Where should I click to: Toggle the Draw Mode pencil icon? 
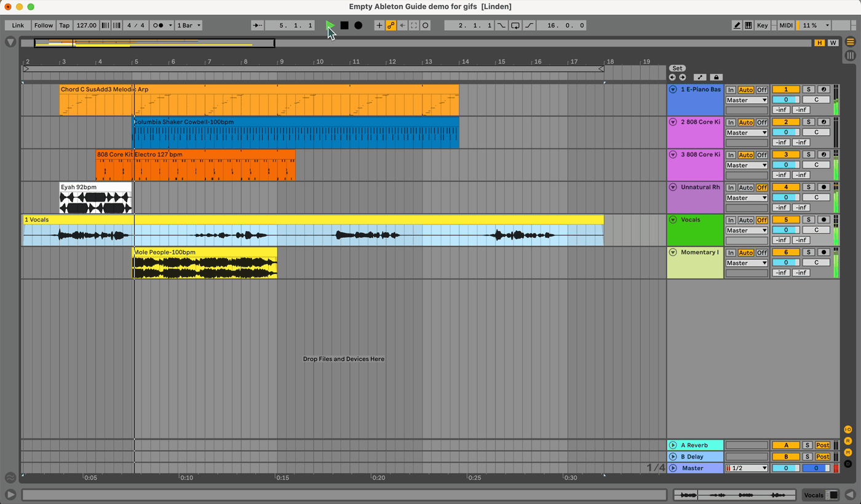coord(737,25)
